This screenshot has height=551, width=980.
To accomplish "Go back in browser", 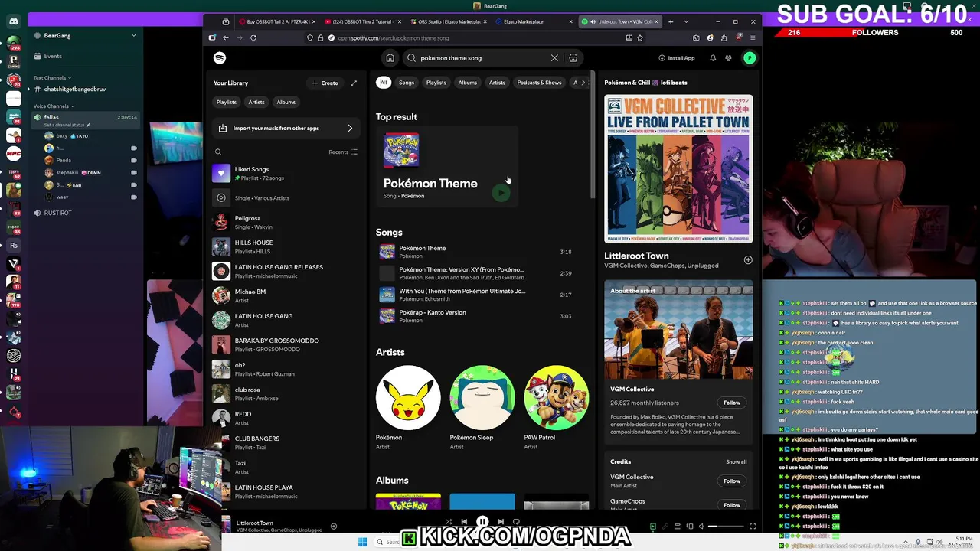I will [x=226, y=37].
